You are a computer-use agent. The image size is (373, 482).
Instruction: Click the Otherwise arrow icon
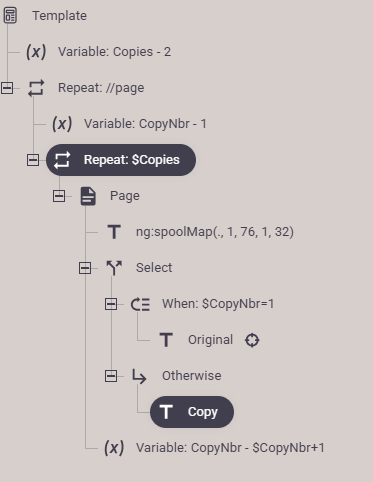(139, 376)
